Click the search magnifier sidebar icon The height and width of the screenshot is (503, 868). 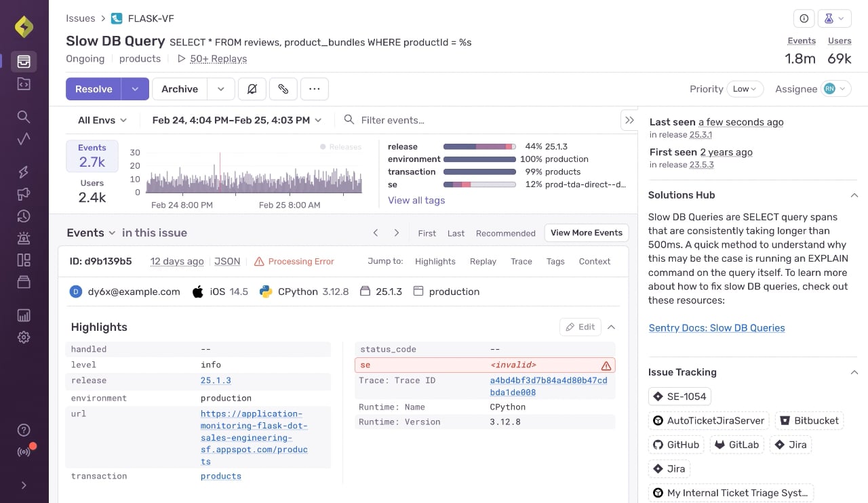click(x=24, y=117)
